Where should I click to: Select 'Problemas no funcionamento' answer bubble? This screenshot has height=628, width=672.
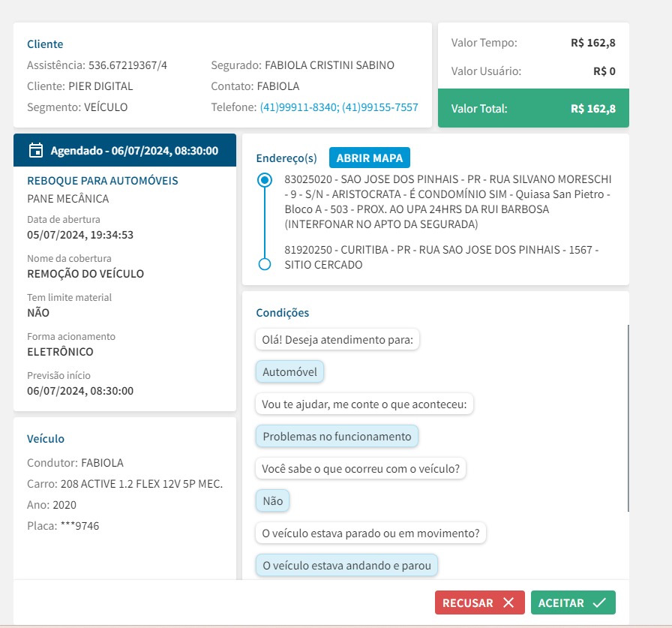tap(337, 436)
